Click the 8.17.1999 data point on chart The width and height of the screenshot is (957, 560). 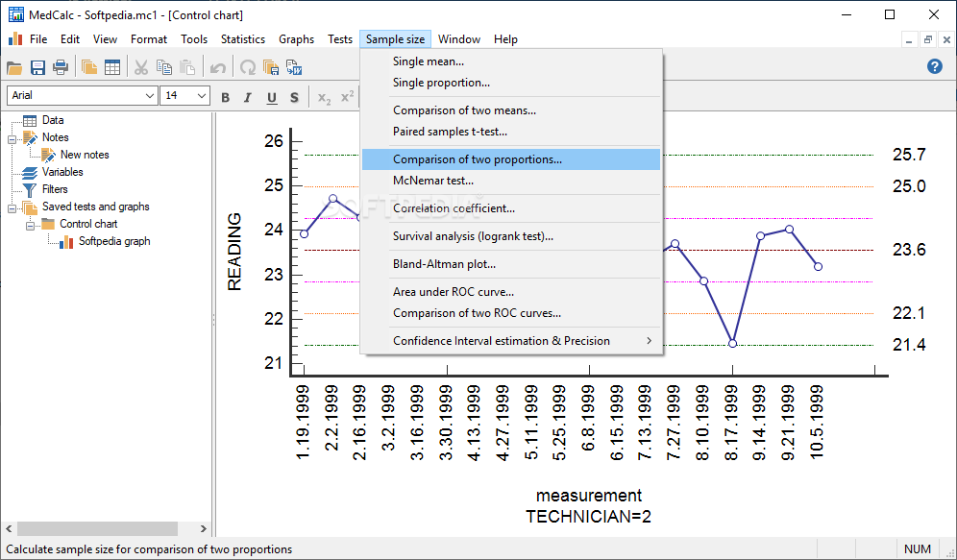coord(732,344)
